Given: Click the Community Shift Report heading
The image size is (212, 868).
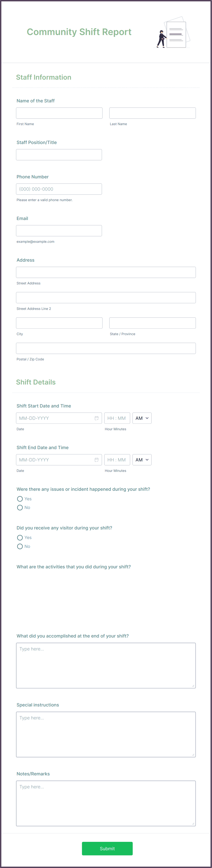Looking at the screenshot, I should (x=79, y=32).
